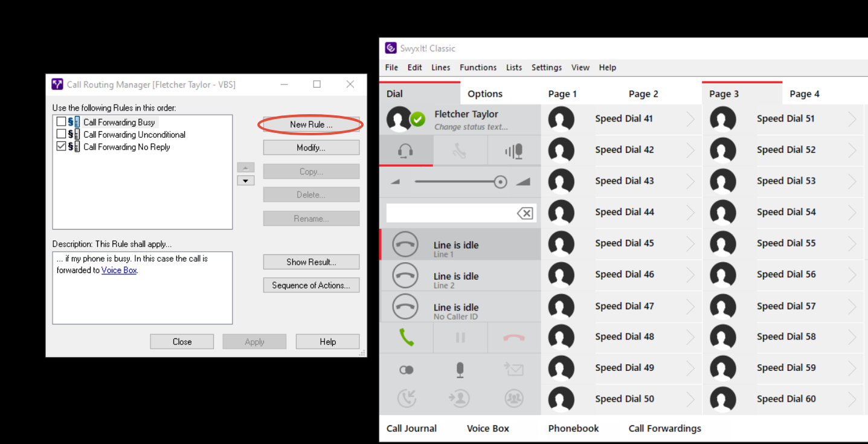The width and height of the screenshot is (868, 444).
Task: Click the volume slider knob
Action: pos(500,182)
